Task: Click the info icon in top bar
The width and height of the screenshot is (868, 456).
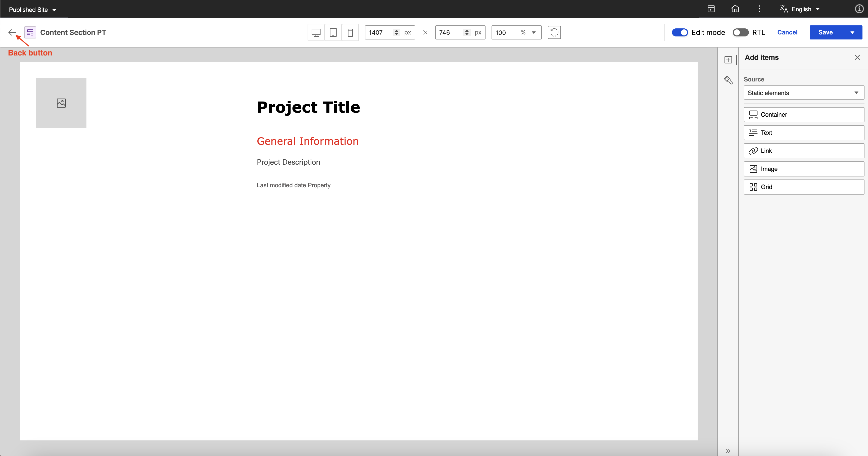Action: tap(859, 9)
